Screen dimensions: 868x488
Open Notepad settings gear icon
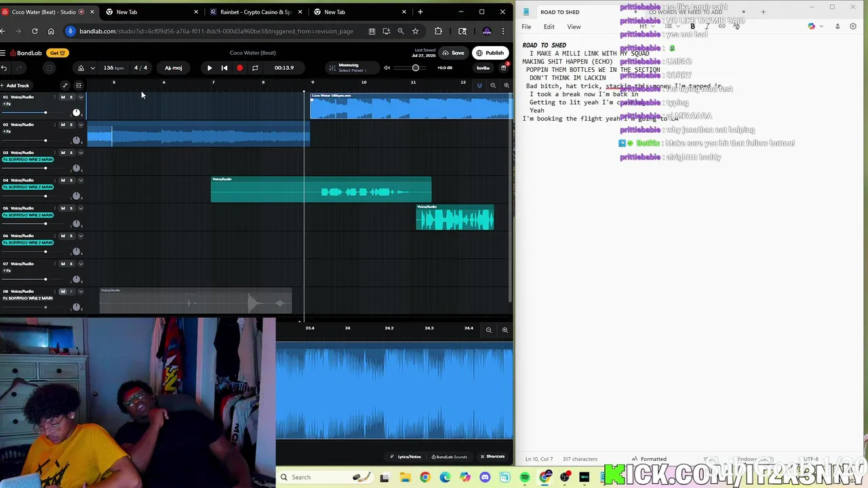(853, 26)
